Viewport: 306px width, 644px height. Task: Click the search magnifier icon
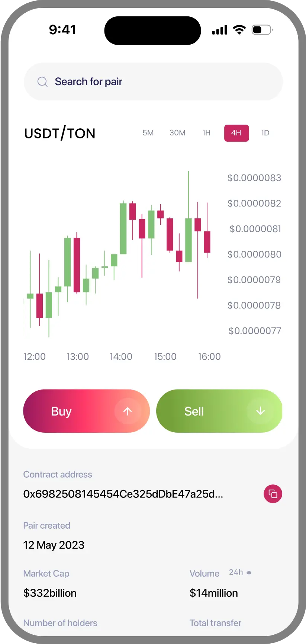[42, 81]
